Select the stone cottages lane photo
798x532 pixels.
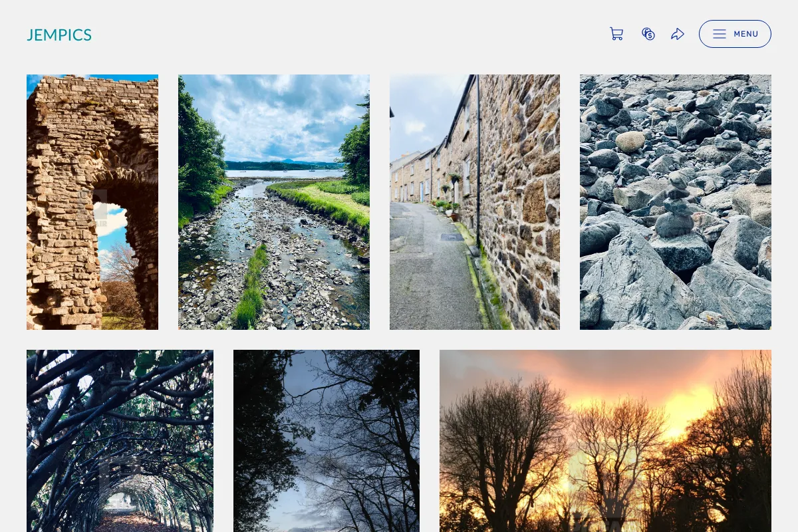click(475, 202)
